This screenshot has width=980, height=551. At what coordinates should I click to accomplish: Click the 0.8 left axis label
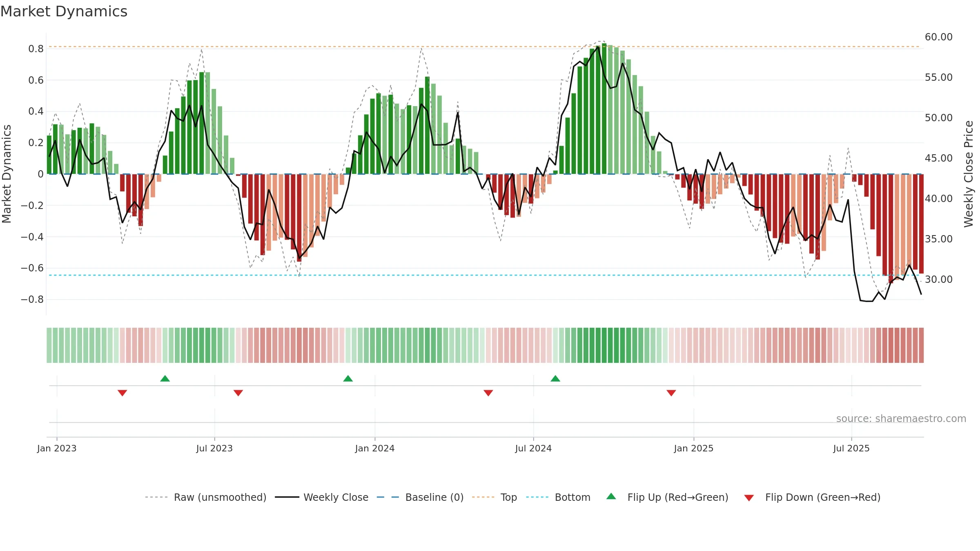coord(36,49)
